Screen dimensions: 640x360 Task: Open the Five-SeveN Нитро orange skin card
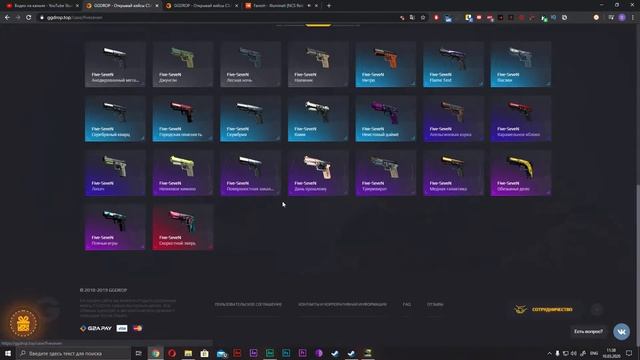pyautogui.click(x=386, y=64)
